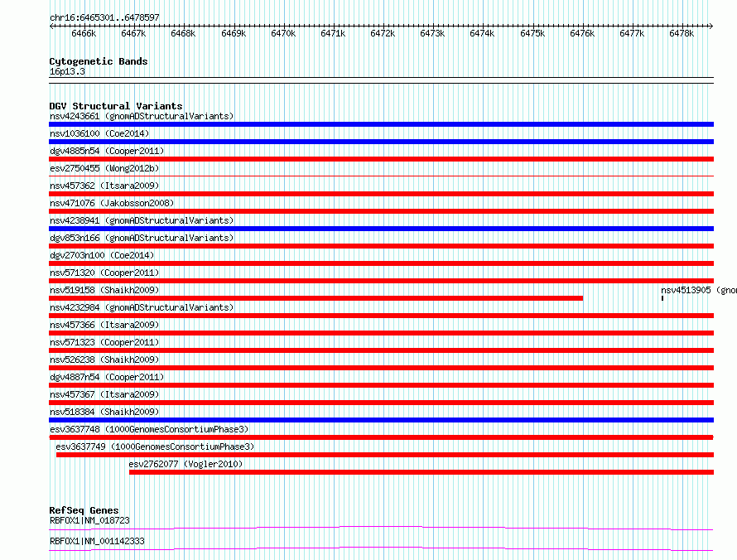Open nsv526238 (Shaikh2009) variant
737x560 pixels.
[x=104, y=360]
